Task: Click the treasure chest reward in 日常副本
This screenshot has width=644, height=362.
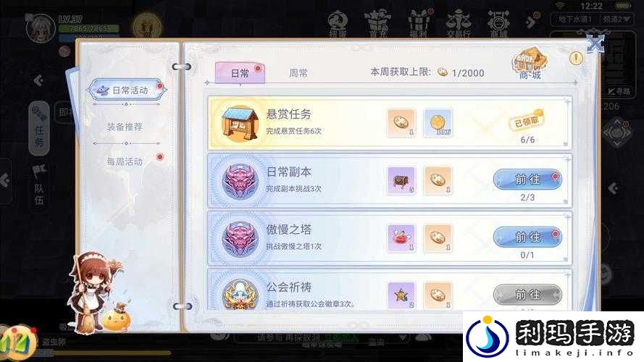Action: [401, 180]
